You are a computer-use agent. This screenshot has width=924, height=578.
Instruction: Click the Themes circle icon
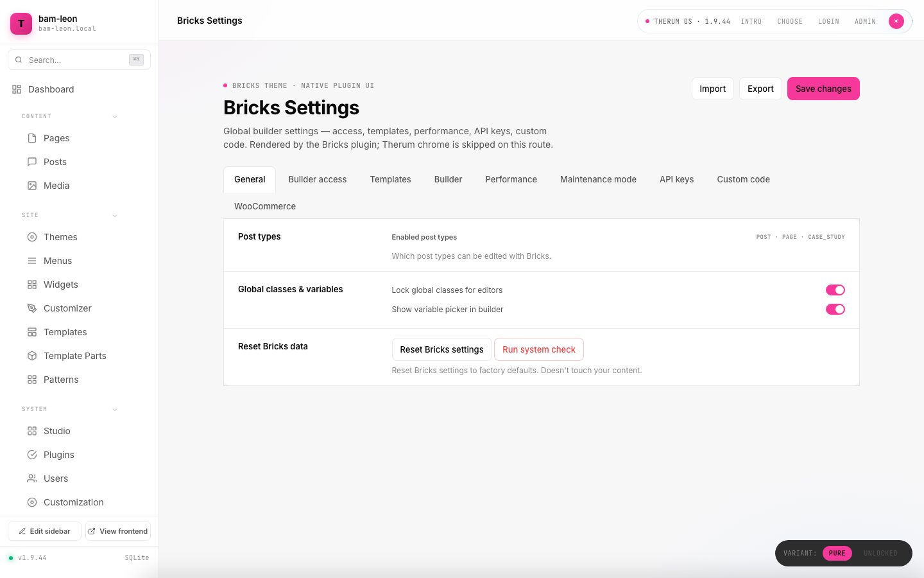(x=32, y=237)
